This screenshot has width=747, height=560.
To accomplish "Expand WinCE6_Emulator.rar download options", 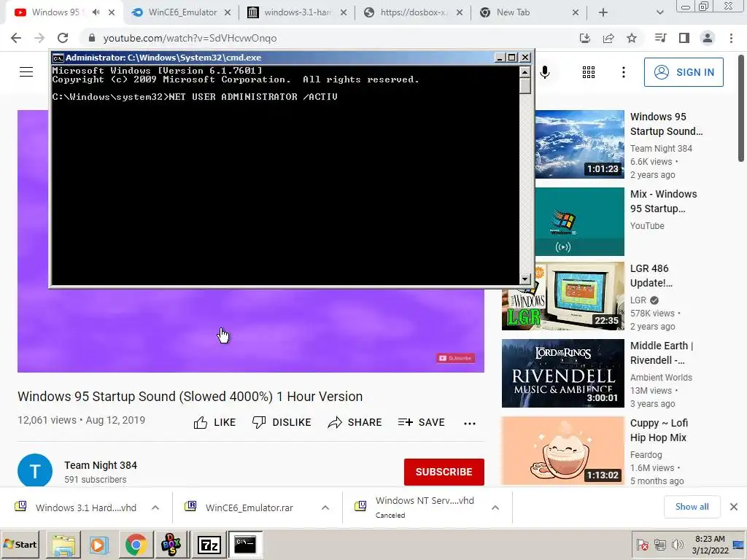I will [x=325, y=507].
